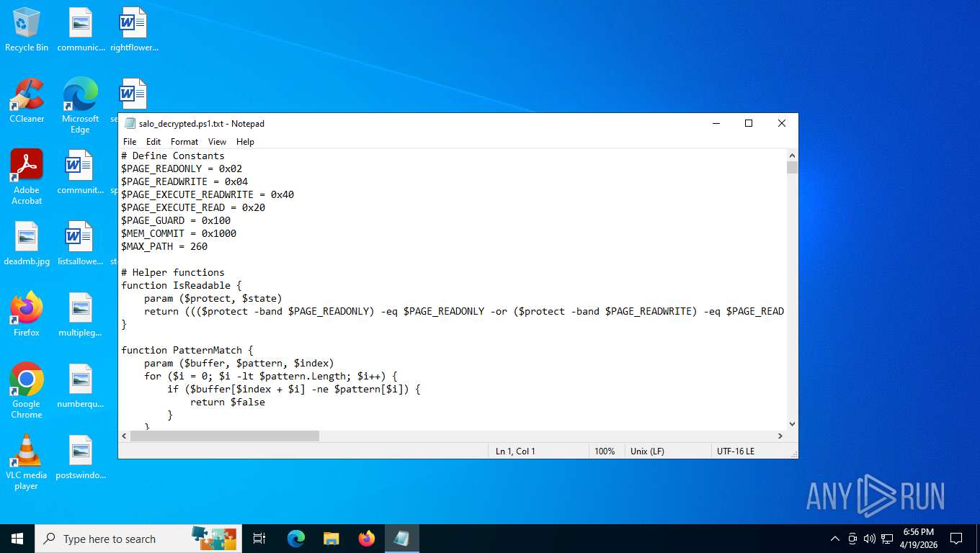Click the Notepad taskbar button

tap(401, 539)
